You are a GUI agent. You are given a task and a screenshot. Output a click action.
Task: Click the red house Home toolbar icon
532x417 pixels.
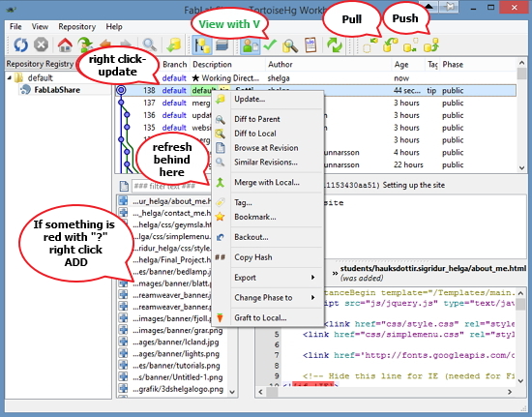[x=65, y=45]
